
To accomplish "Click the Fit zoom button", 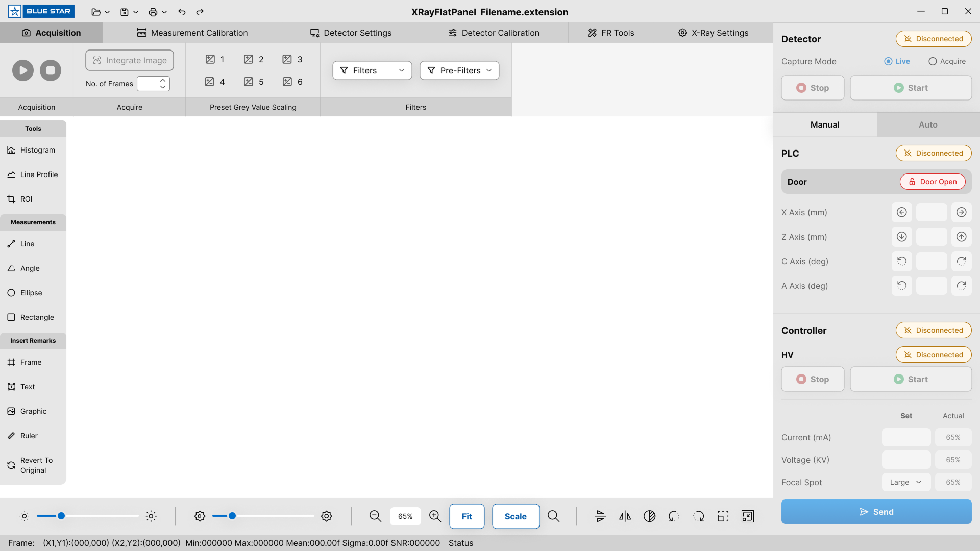I will tap(467, 516).
